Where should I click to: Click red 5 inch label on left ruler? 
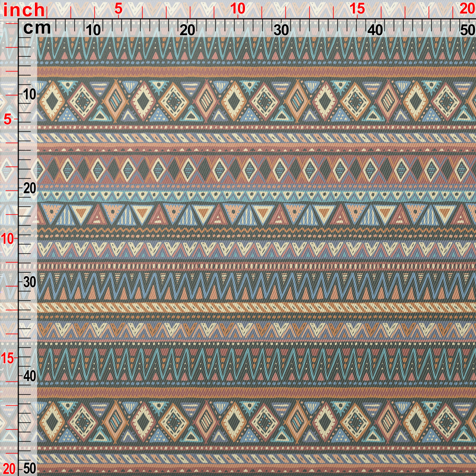pyautogui.click(x=8, y=119)
